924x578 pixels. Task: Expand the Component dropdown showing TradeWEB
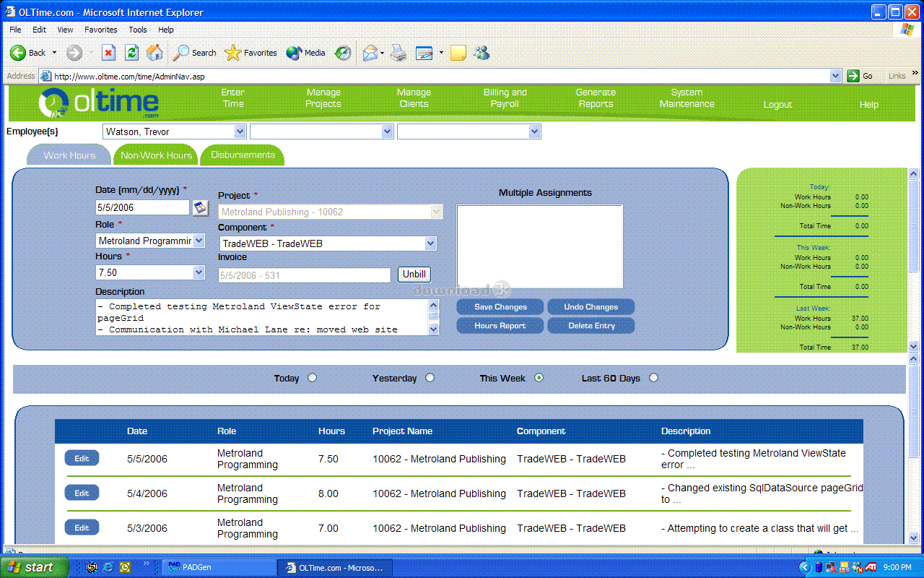430,243
